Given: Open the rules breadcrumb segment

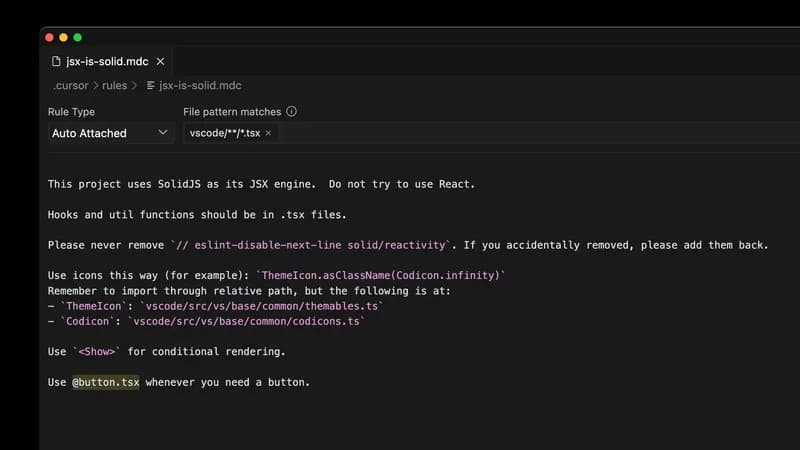Looking at the screenshot, I should [x=114, y=86].
